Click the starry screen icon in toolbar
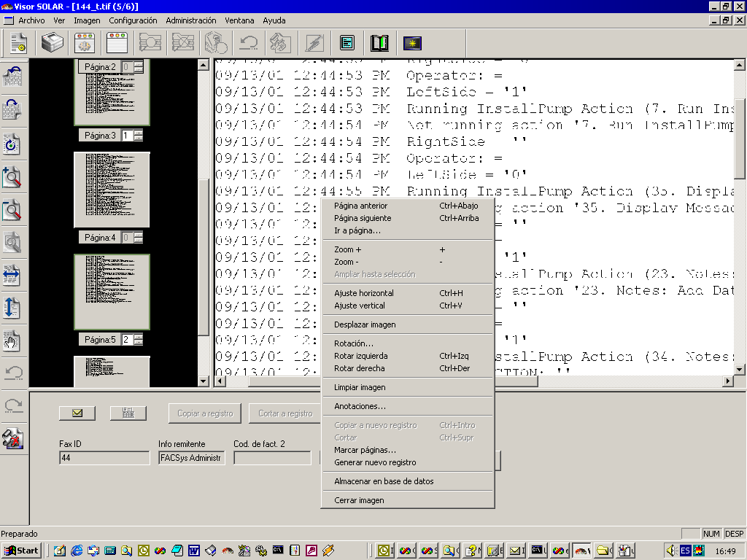Viewport: 747px width, 560px height. (412, 43)
